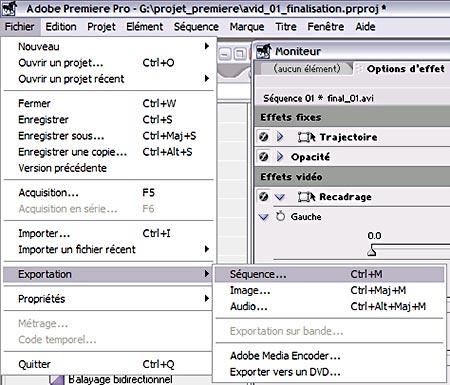Open the Edition menu
The height and width of the screenshot is (385, 450).
click(x=61, y=27)
